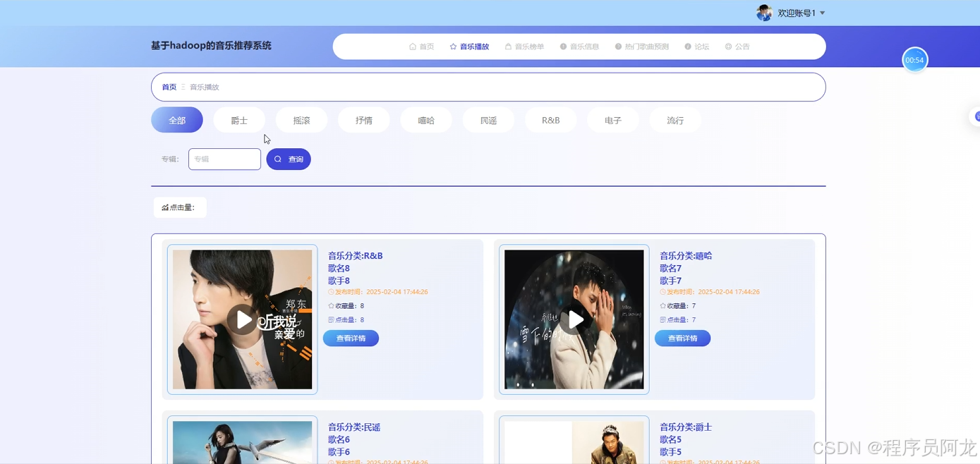
Task: Play song 歌名8 via cover play icon
Action: (x=243, y=320)
